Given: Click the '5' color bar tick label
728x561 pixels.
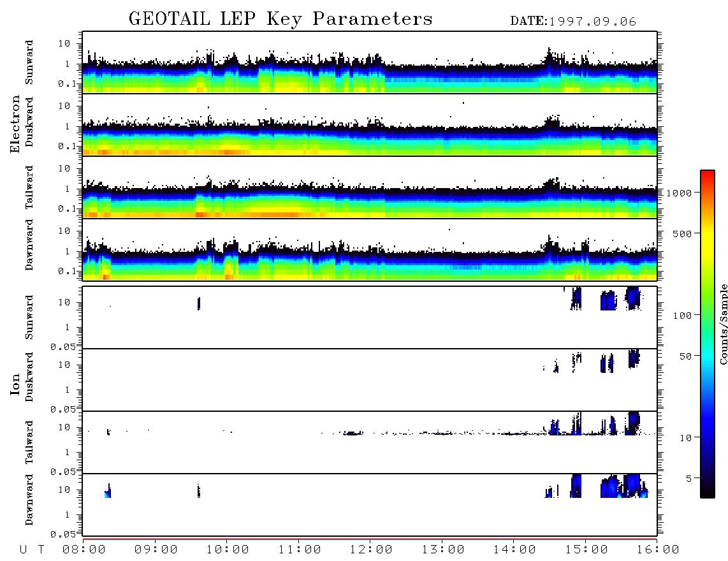Looking at the screenshot, I should [688, 479].
